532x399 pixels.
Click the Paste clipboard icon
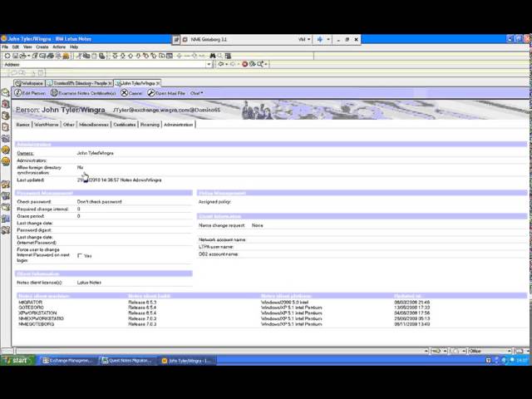point(94,56)
